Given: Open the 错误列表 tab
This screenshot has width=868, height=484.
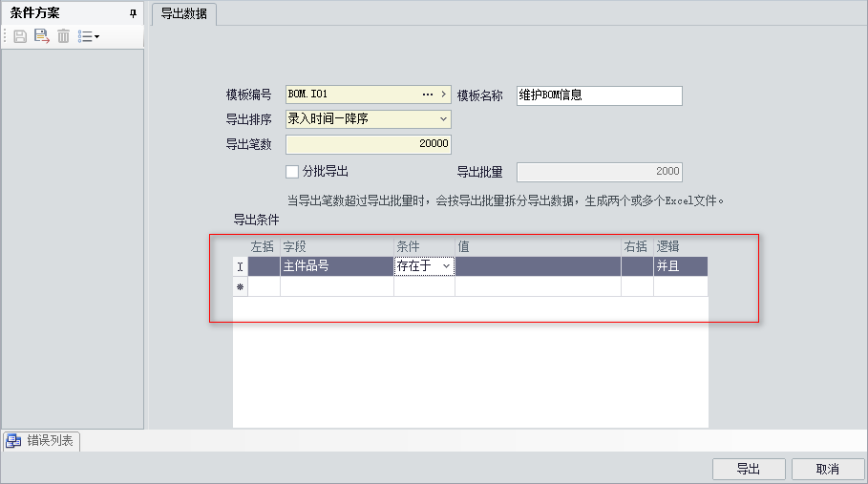Looking at the screenshot, I should tap(41, 441).
